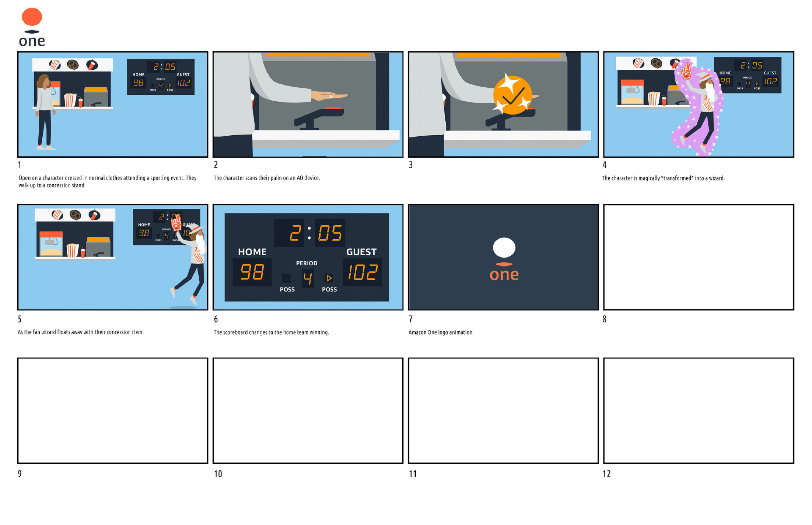Select the drink cup sign icon in frame 1
812x525 pixels.
(x=92, y=65)
